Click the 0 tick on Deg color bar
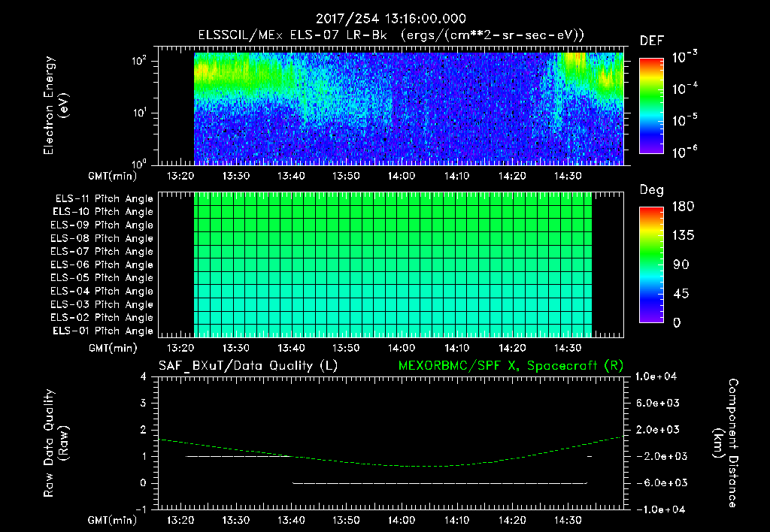 677,323
